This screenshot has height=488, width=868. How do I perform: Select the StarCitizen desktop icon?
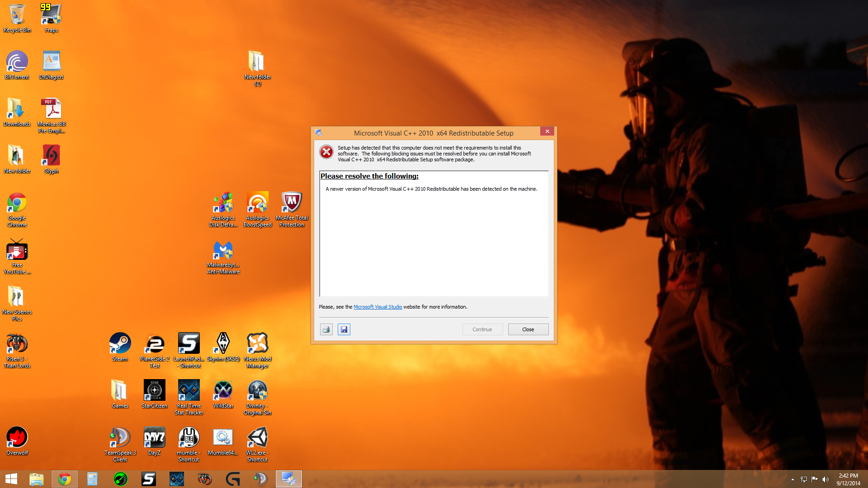click(x=155, y=394)
